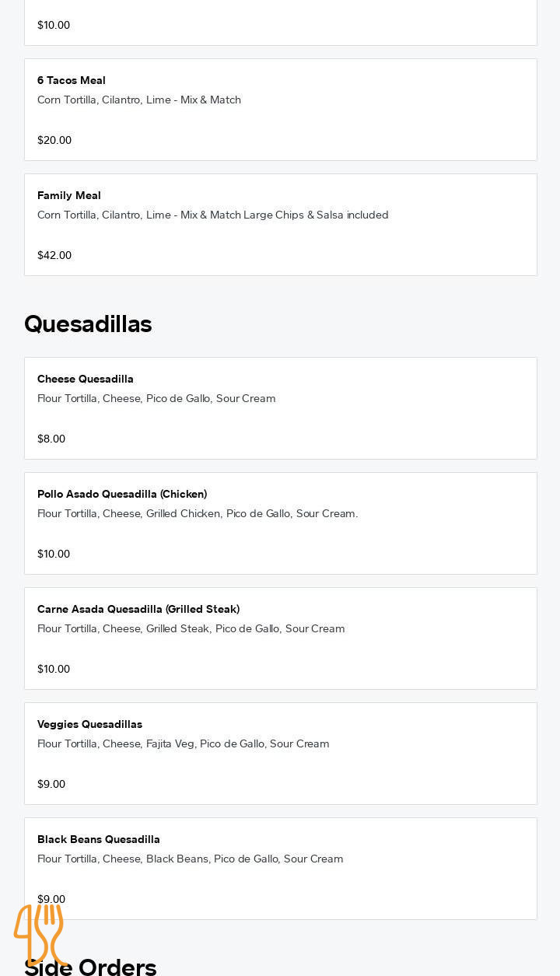Open Pollo Asado Quesadilla (Chicken) item

122,494
